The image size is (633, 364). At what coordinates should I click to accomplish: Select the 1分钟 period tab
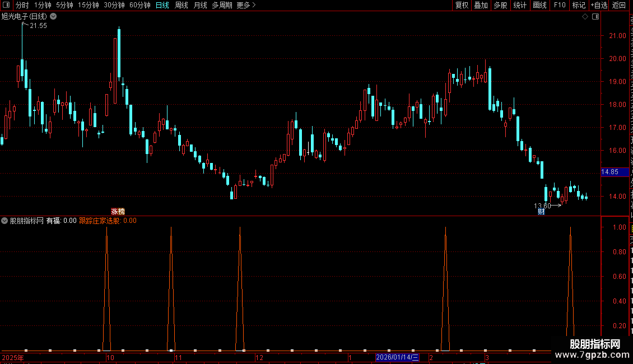click(x=43, y=5)
